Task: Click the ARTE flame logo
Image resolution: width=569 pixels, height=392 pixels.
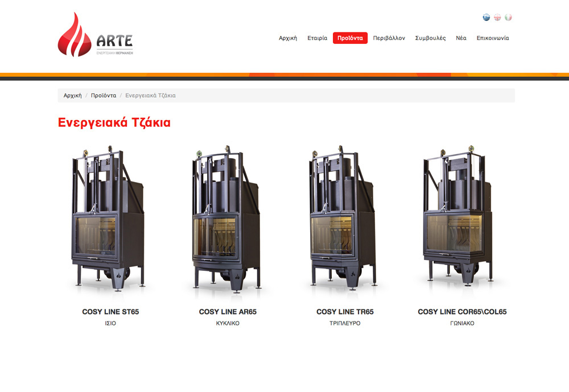Action: click(95, 35)
